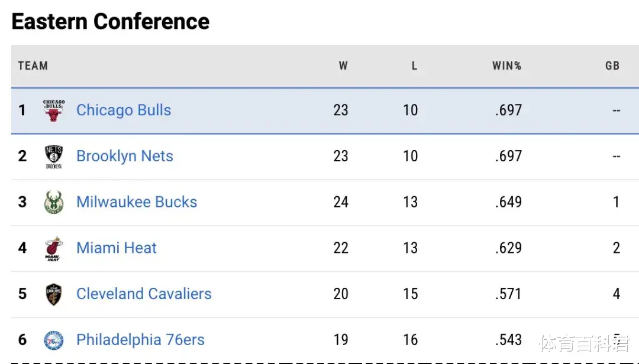Sort standings by the L column header
Screen dimensions: 639x364
[414, 66]
